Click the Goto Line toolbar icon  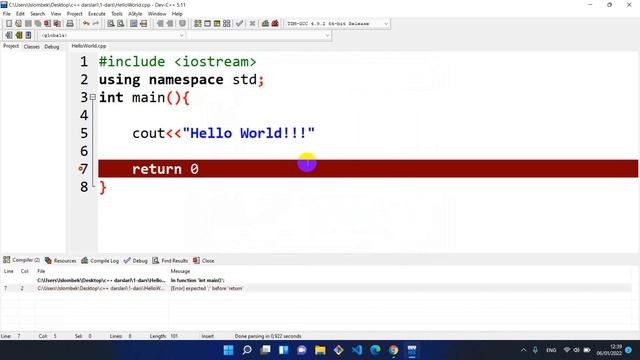click(143, 24)
